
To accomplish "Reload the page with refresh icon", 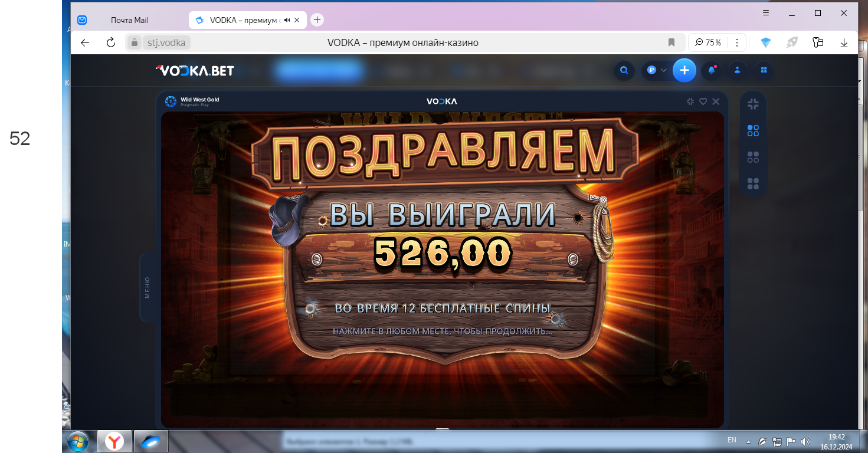I will click(x=110, y=42).
